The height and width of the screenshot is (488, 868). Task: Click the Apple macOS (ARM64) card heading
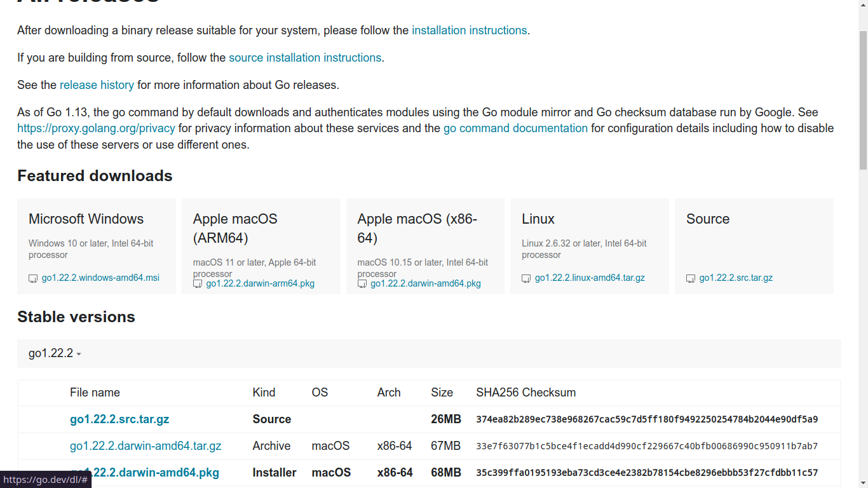tap(235, 229)
